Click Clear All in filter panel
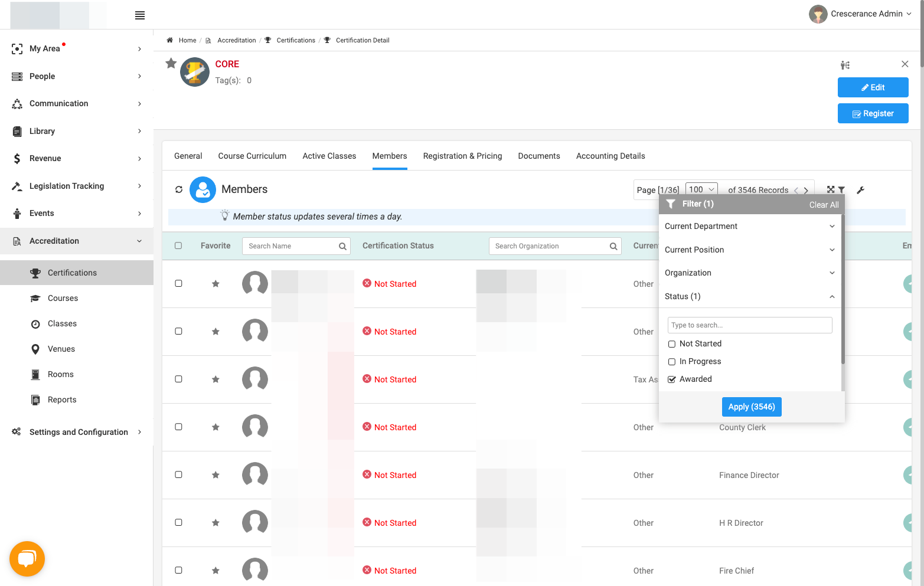Image resolution: width=924 pixels, height=586 pixels. pos(824,205)
